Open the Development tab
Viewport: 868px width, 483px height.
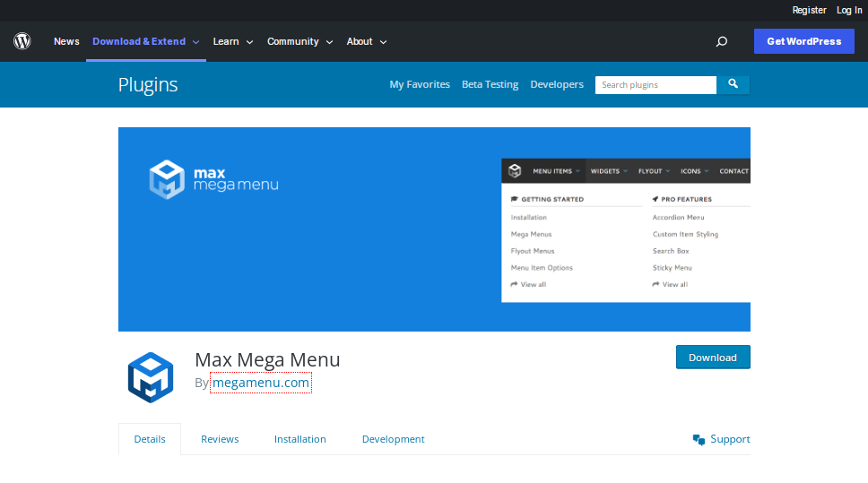(393, 439)
